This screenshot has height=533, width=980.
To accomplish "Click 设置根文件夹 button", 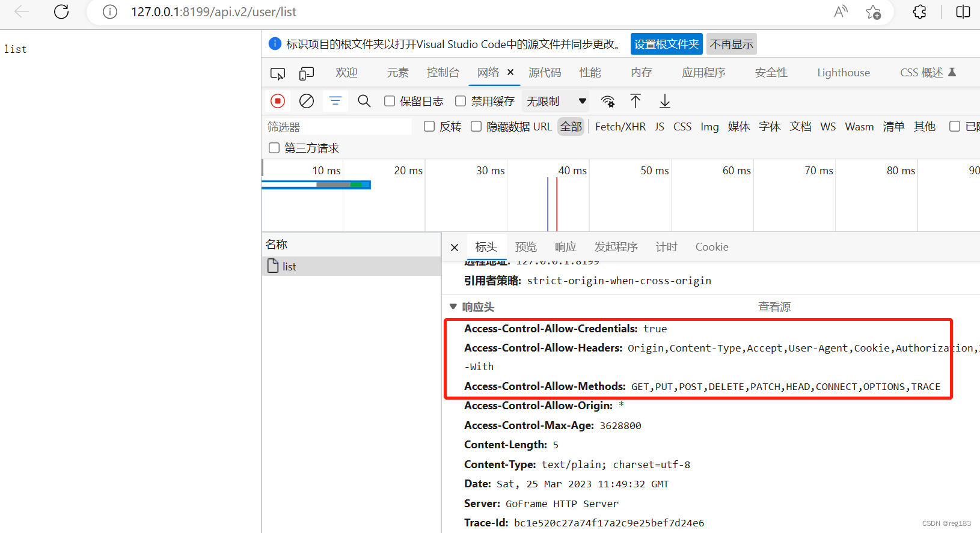I will coord(667,44).
